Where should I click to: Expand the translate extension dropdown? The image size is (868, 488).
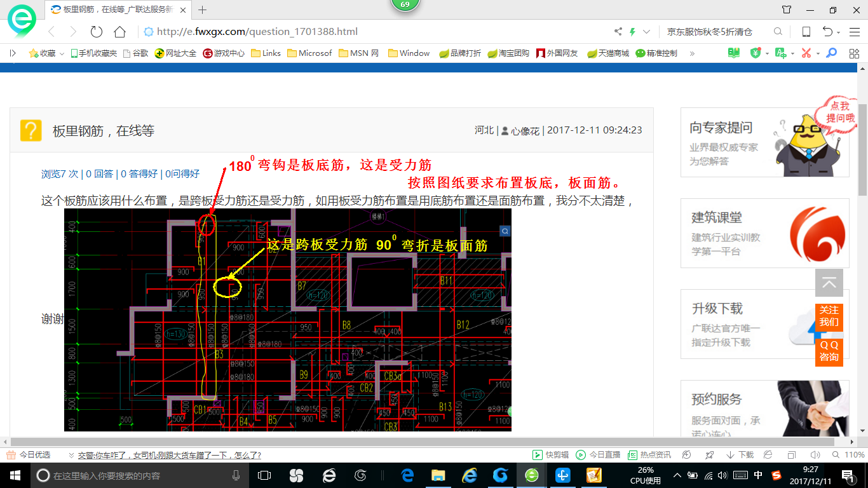point(792,54)
